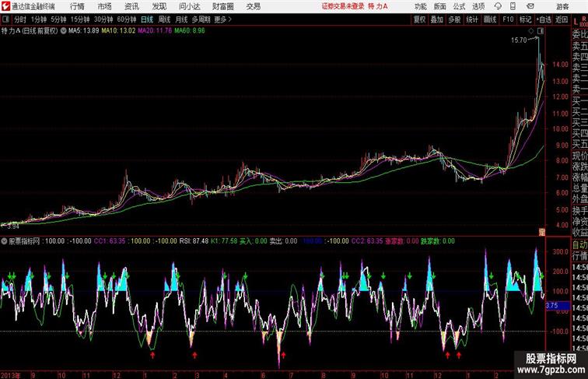This screenshot has height=379, width=588.
Task: Open F10 company information
Action: coord(508,19)
